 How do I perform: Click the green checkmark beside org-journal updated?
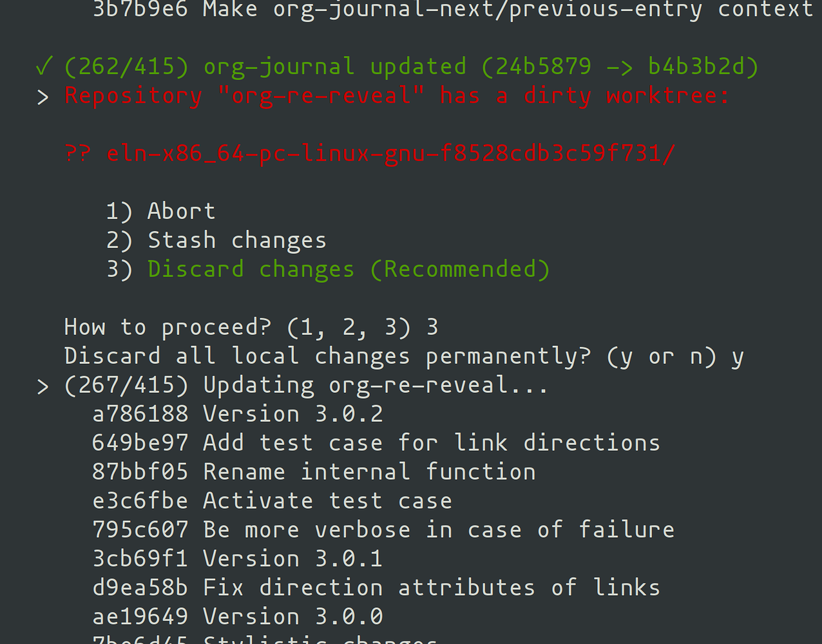coord(44,66)
